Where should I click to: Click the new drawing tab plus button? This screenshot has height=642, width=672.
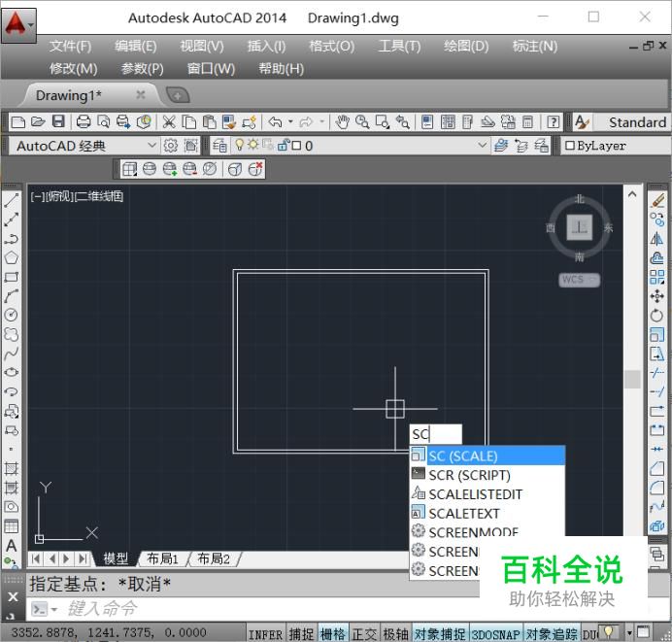tap(178, 95)
